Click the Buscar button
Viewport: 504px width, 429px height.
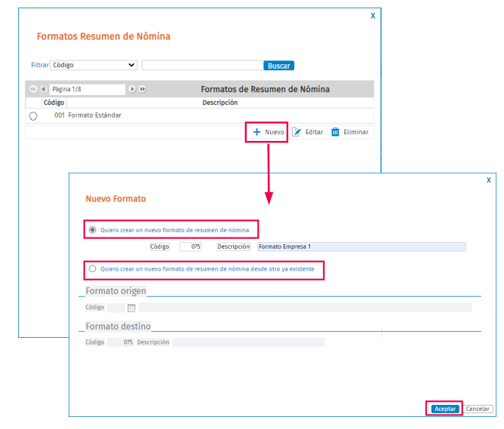[278, 66]
